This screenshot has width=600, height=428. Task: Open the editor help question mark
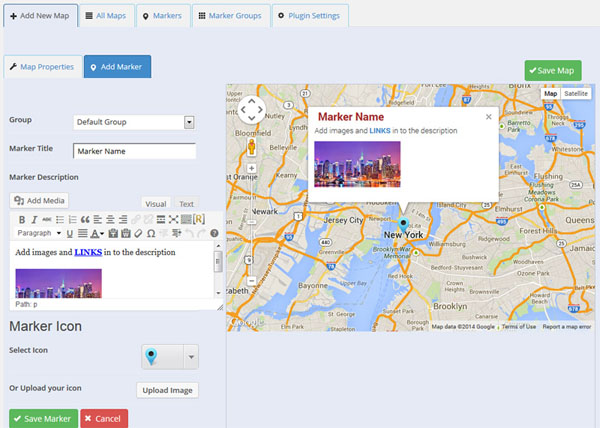click(214, 233)
